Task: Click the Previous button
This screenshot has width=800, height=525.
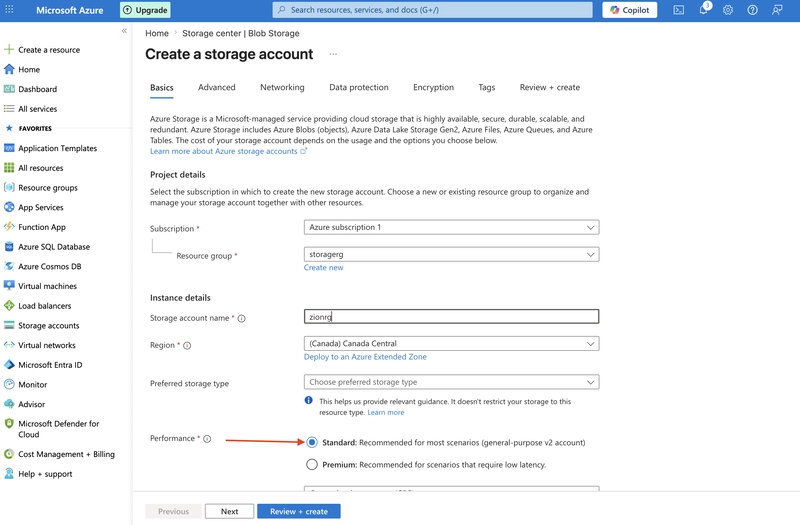Action: (173, 511)
